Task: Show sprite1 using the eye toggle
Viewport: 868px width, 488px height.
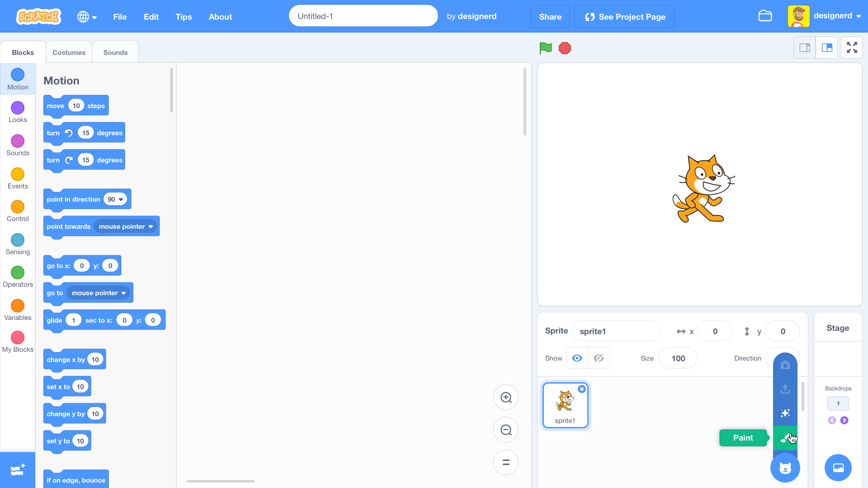Action: tap(577, 358)
